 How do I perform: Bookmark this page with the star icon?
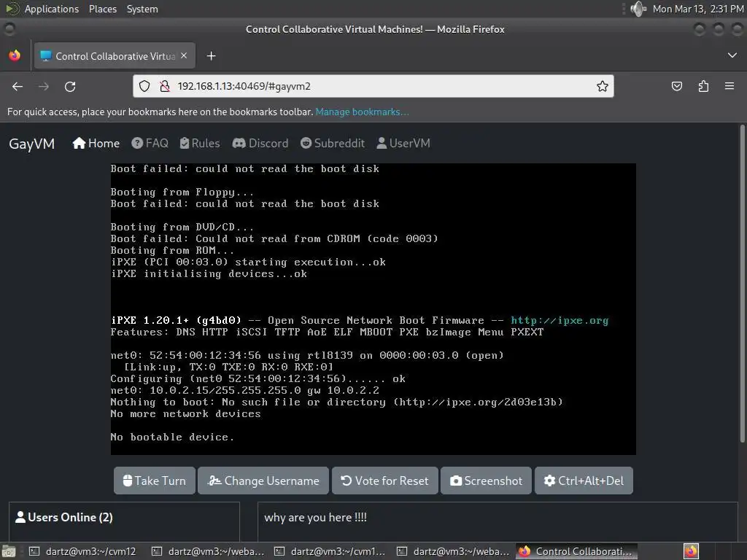(602, 86)
